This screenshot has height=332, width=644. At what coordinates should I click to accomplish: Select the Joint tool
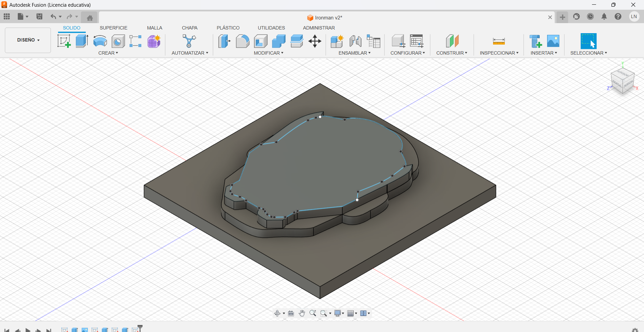(x=355, y=41)
